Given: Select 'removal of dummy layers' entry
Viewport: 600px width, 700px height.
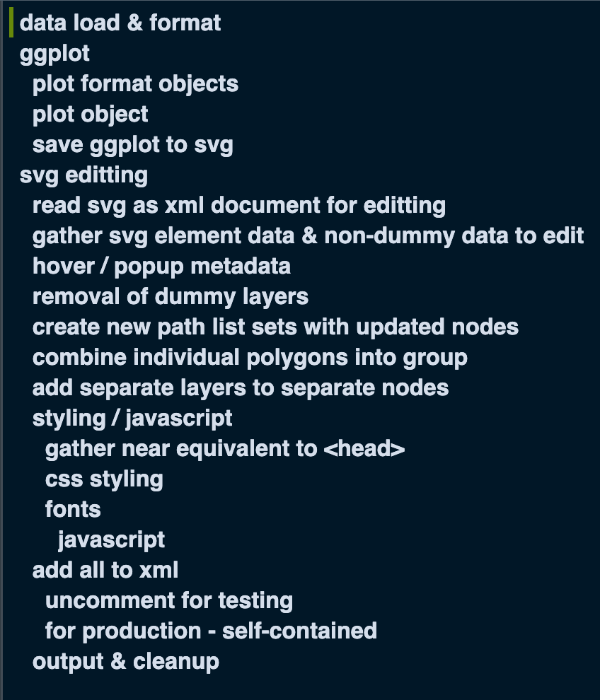Looking at the screenshot, I should point(170,296).
